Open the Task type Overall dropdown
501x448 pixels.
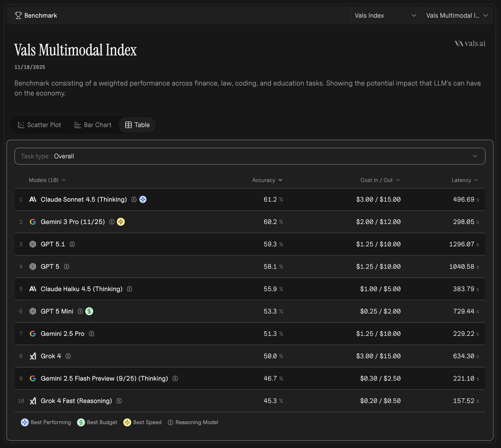pos(250,156)
